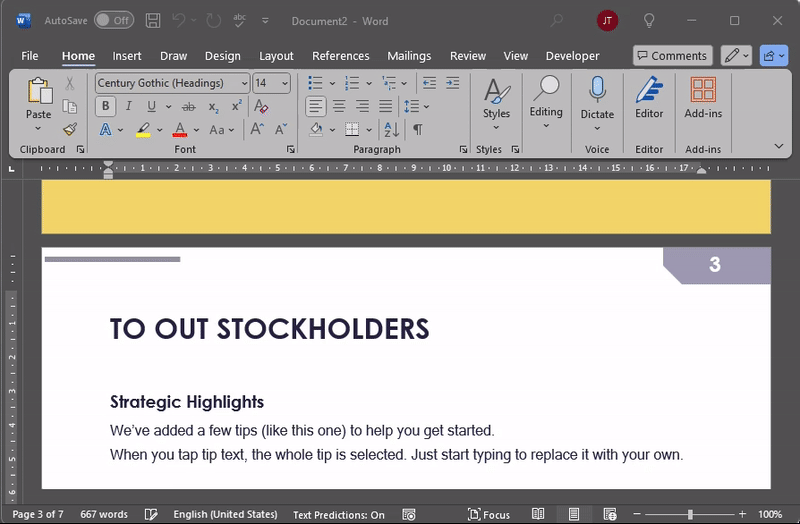Screen dimensions: 800x524
Task: Open Change Case dropdown
Action: coord(221,130)
